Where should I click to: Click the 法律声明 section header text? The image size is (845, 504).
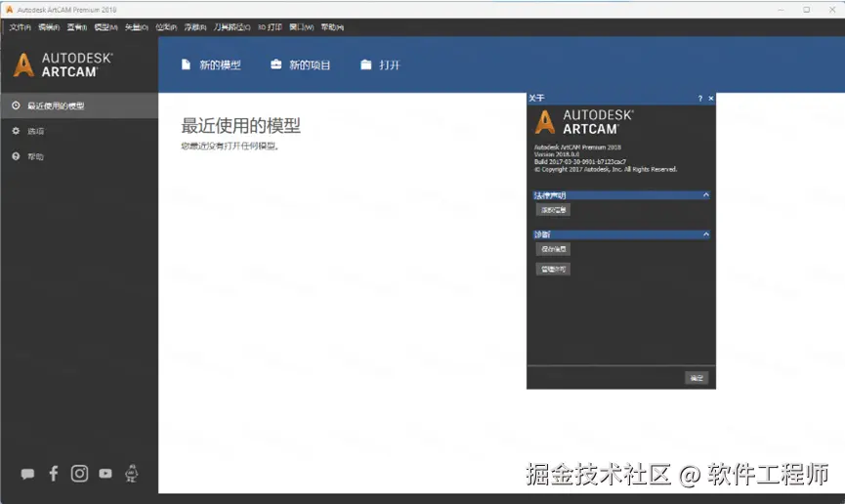pyautogui.click(x=550, y=195)
